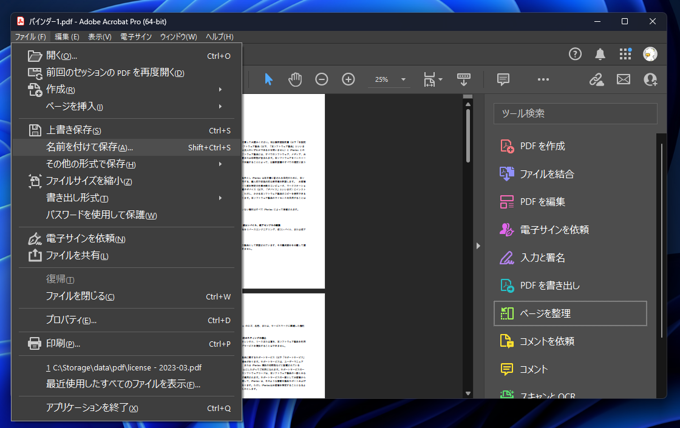The height and width of the screenshot is (428, 680).
Task: Click the share link icon
Action: pos(596,79)
